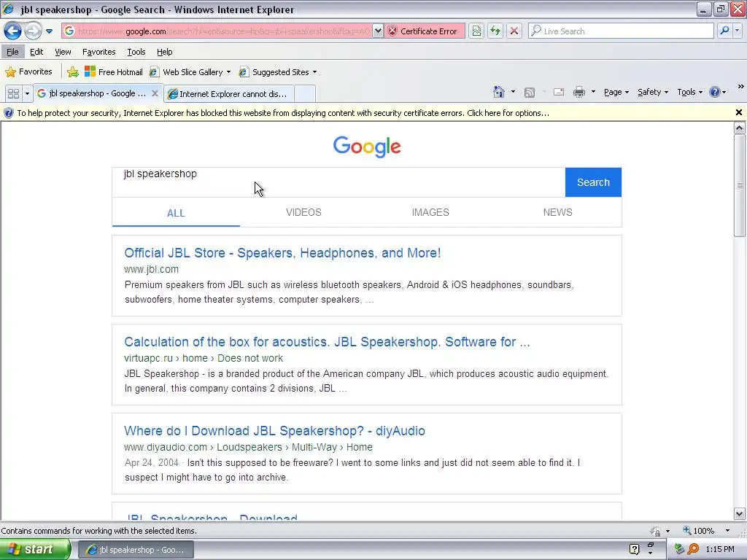The height and width of the screenshot is (560, 747).
Task: Open the Edit menu
Action: (x=36, y=52)
